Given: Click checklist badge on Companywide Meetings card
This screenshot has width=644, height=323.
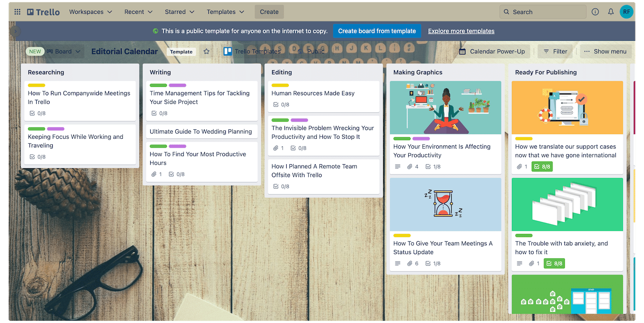Looking at the screenshot, I should pyautogui.click(x=38, y=113).
